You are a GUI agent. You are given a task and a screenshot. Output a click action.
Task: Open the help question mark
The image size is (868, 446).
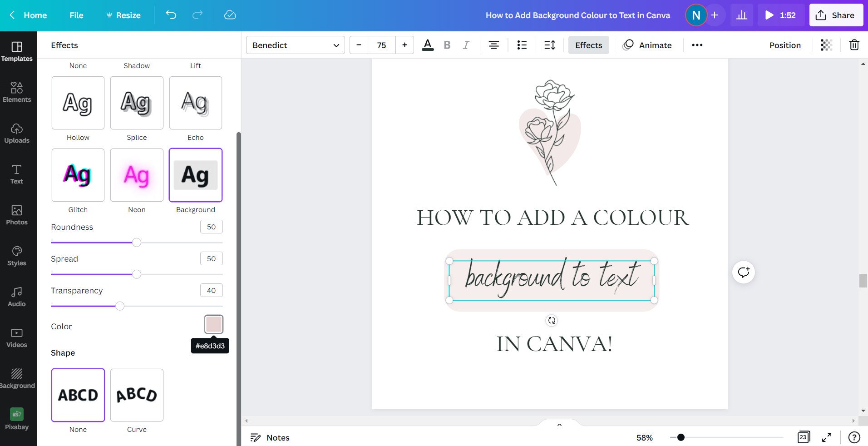(854, 437)
